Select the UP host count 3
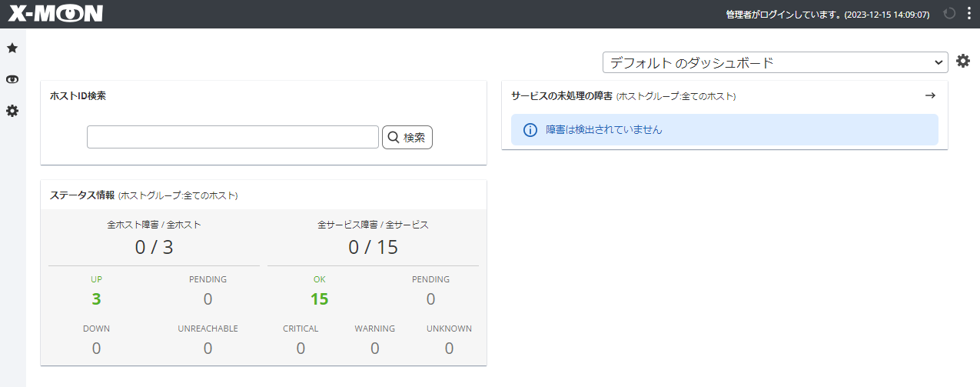 tap(96, 299)
